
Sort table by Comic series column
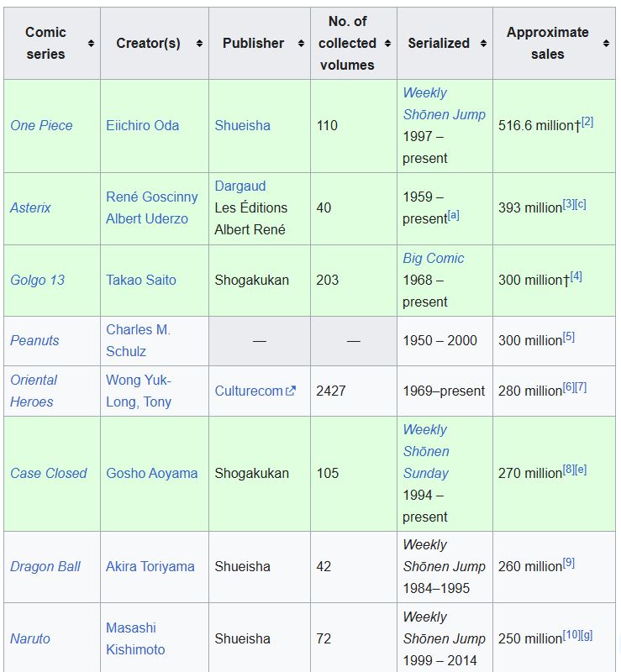[x=91, y=44]
